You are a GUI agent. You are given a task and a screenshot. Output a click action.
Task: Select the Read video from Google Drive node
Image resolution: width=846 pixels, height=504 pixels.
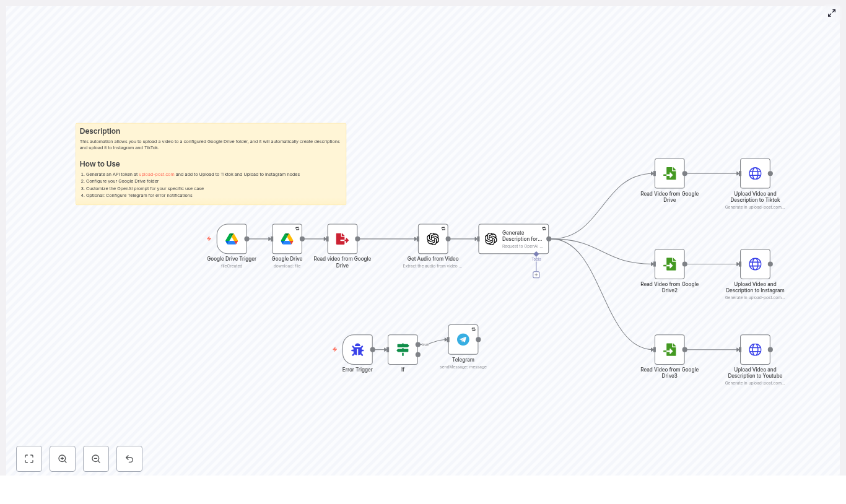coord(342,238)
